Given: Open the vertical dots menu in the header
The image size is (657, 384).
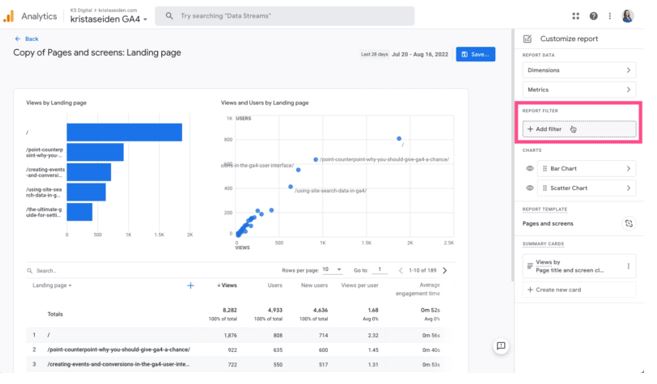Looking at the screenshot, I should 610,16.
